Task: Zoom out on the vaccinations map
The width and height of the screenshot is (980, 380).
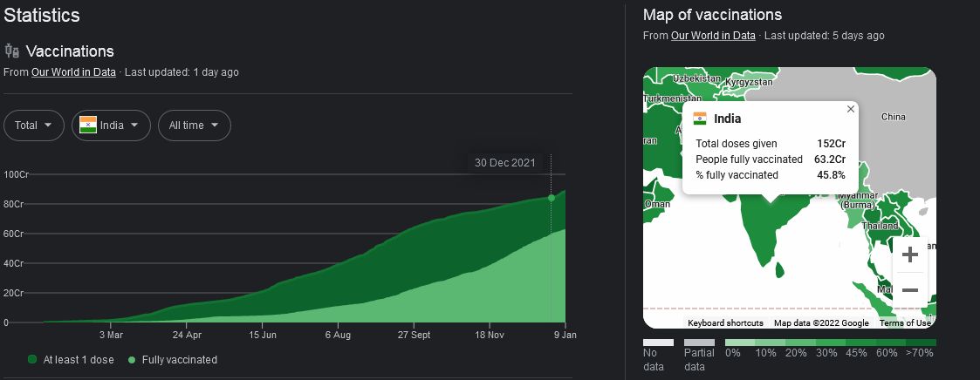Action: 909,290
